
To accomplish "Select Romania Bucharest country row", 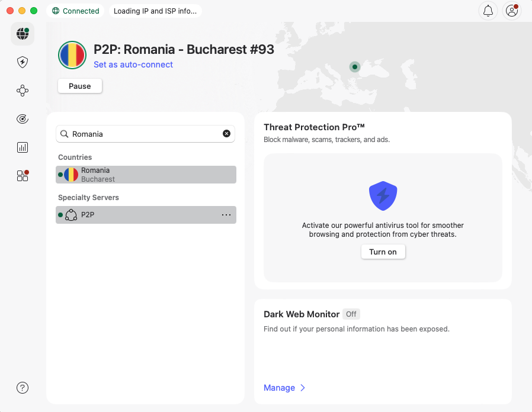I will [x=146, y=175].
